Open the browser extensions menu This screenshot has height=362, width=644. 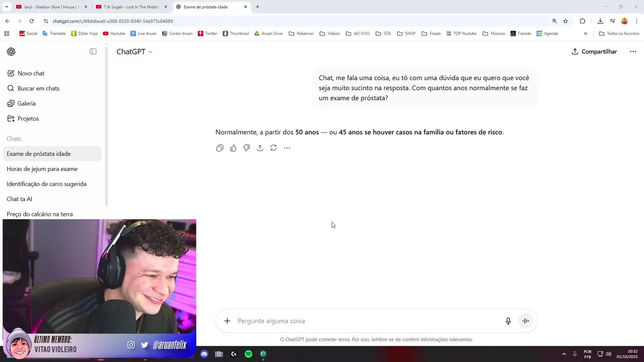(583, 21)
